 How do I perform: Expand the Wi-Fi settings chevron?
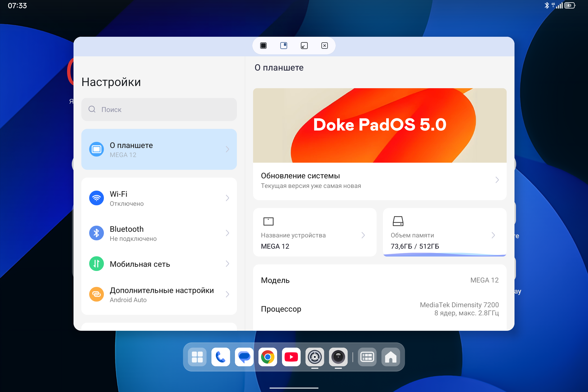[x=227, y=198]
